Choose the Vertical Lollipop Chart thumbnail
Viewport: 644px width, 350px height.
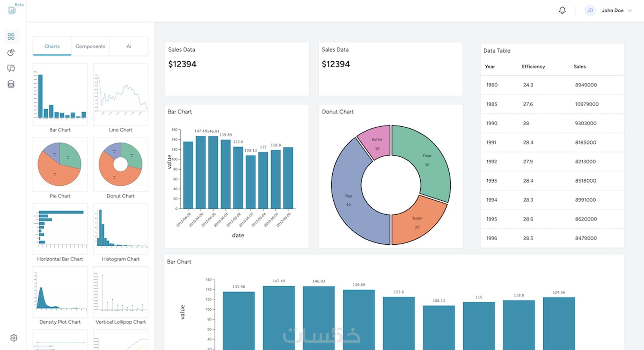point(121,292)
